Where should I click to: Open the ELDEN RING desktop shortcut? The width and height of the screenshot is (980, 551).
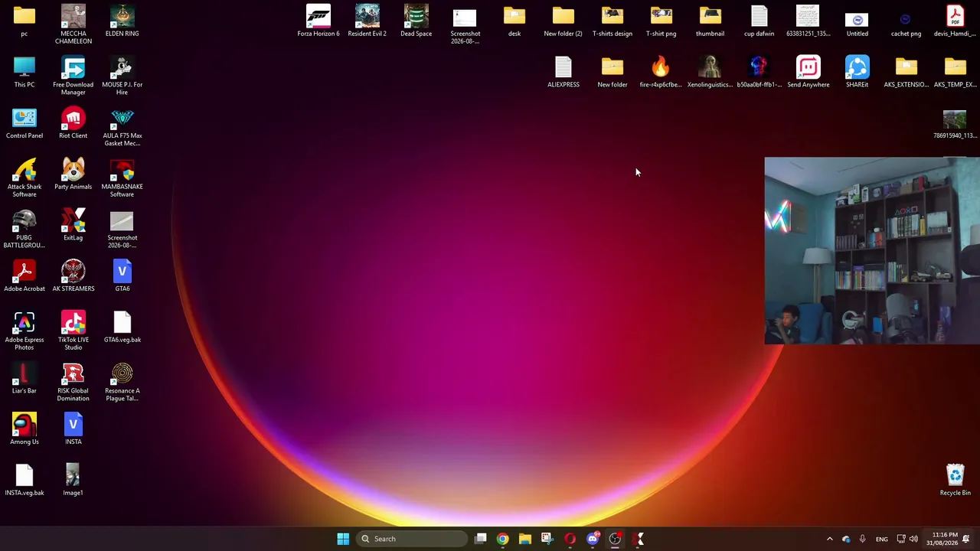(122, 21)
